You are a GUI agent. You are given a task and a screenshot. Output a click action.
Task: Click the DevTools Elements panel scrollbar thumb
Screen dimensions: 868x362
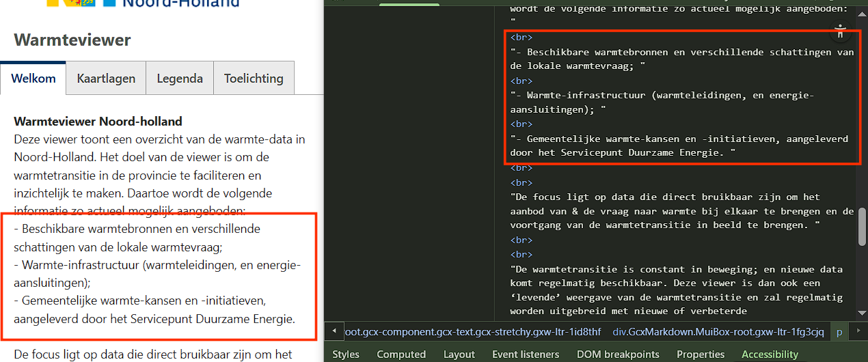(x=863, y=225)
